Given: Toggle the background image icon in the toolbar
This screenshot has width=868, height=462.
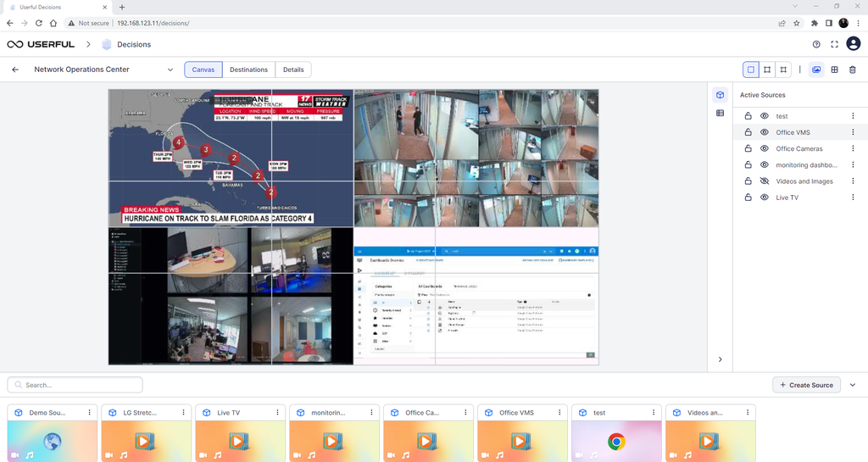Looking at the screenshot, I should pos(816,70).
